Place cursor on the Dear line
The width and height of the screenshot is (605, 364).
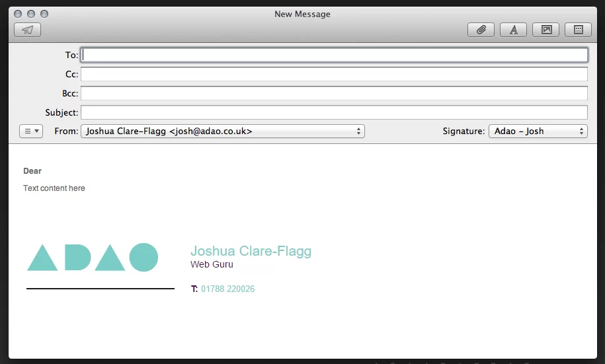[x=32, y=171]
